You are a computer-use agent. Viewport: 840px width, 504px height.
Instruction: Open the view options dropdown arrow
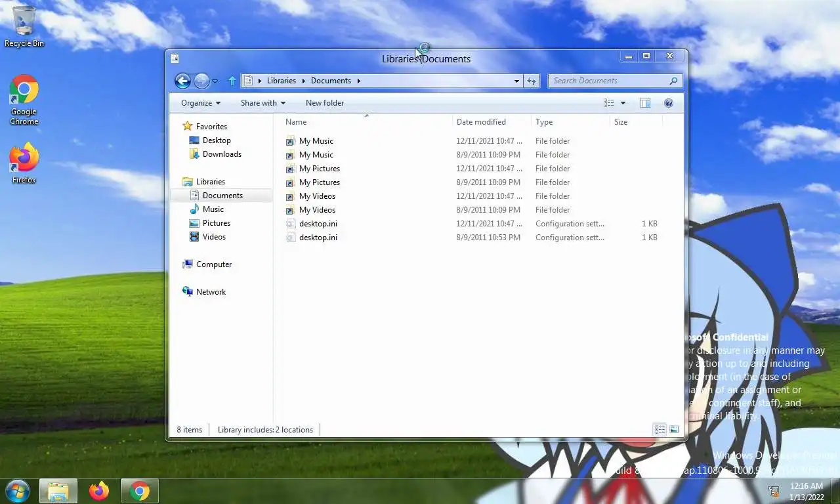point(623,103)
